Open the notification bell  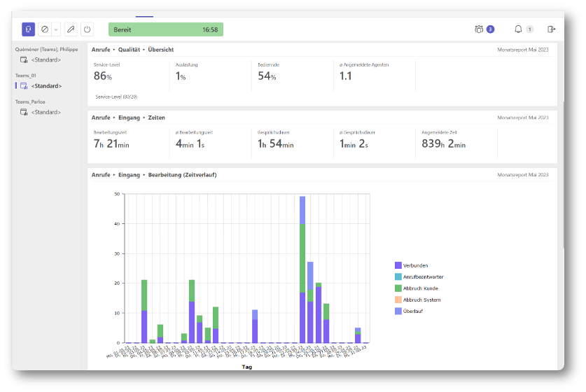tap(518, 29)
